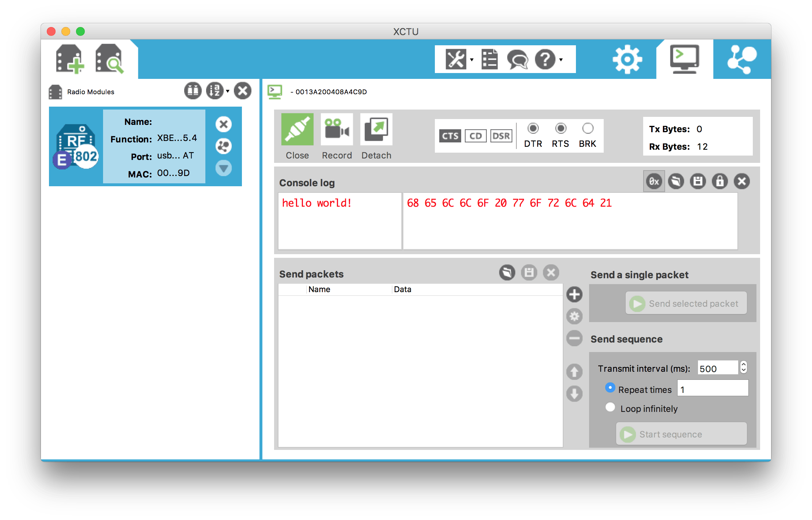The image size is (812, 520).
Task: Adjust transmit interval stepper arrows
Action: 743,367
